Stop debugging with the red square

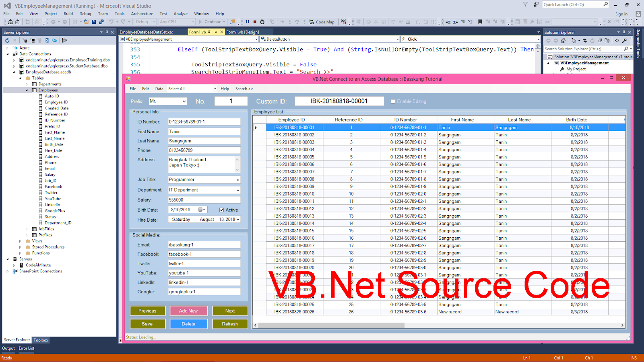(x=255, y=22)
